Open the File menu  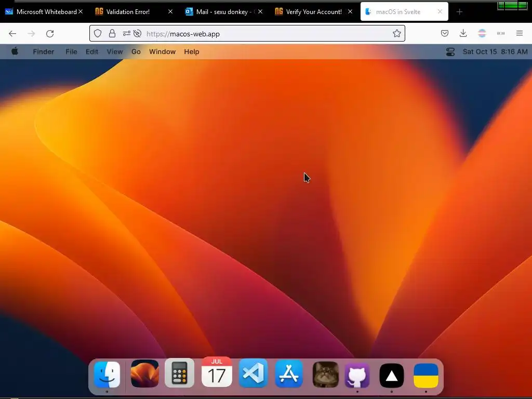tap(71, 51)
